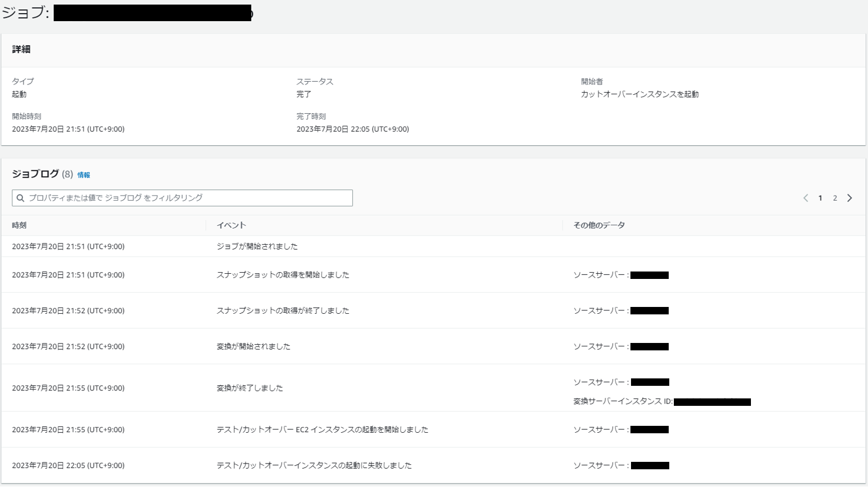Select インスタンスの起動に失敗しました event
Screen dimensions: 868x487
(314, 466)
